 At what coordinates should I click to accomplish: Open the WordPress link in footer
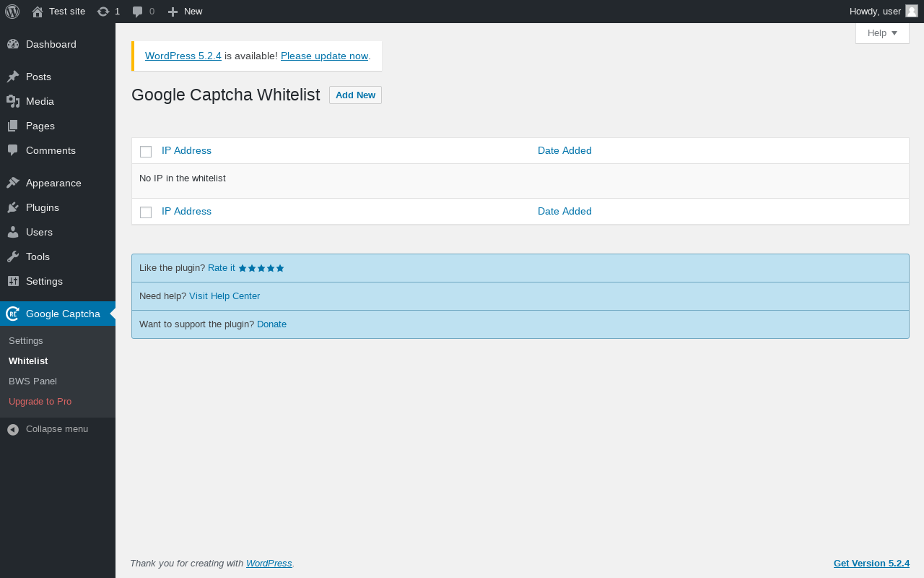pyautogui.click(x=269, y=563)
